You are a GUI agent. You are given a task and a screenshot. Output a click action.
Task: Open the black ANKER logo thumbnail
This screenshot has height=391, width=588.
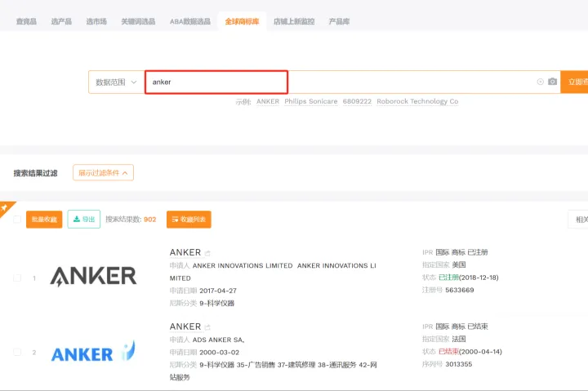[93, 277]
